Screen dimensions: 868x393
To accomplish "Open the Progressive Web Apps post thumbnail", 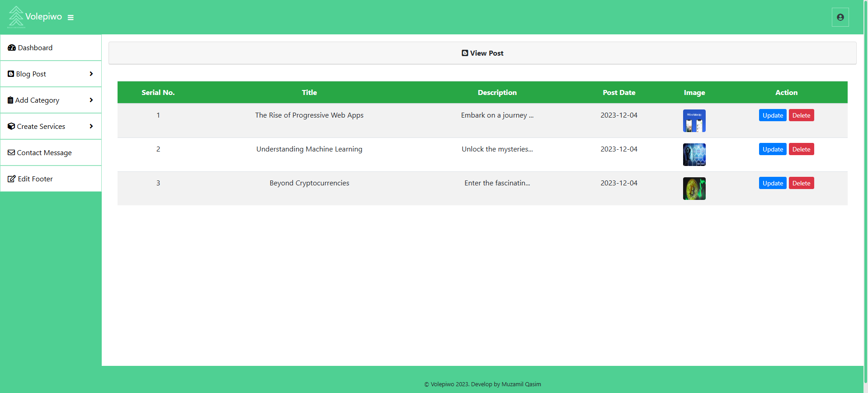I will click(694, 121).
